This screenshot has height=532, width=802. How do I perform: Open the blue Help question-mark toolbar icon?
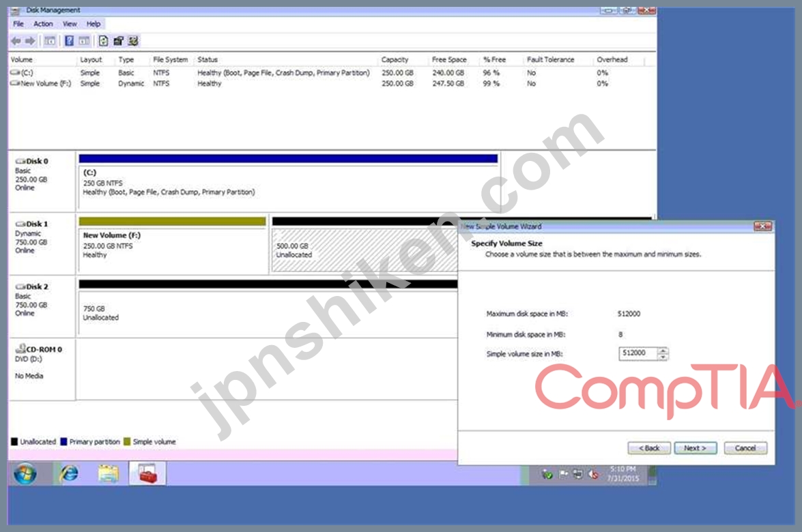69,41
